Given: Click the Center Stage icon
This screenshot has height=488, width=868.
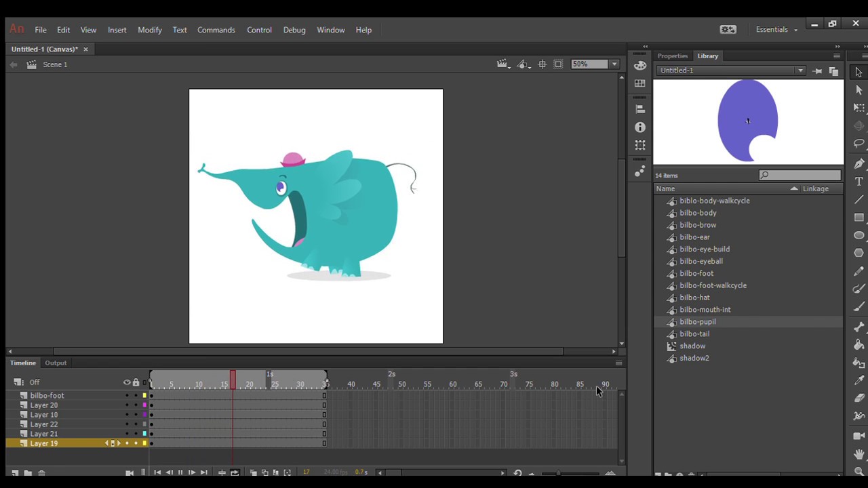Looking at the screenshot, I should click(x=542, y=64).
